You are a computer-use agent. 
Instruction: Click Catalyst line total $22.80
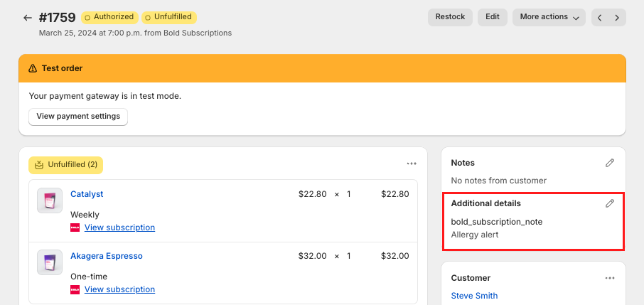[x=395, y=194]
